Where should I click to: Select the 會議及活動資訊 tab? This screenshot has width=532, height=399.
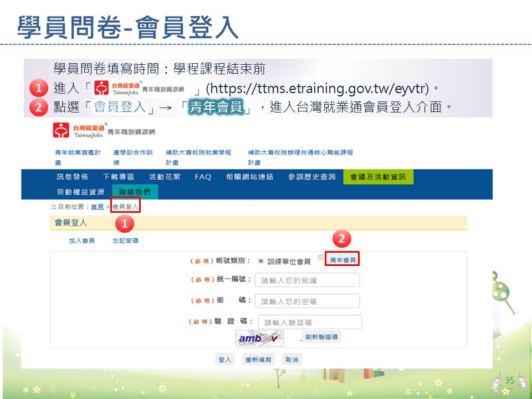(378, 177)
